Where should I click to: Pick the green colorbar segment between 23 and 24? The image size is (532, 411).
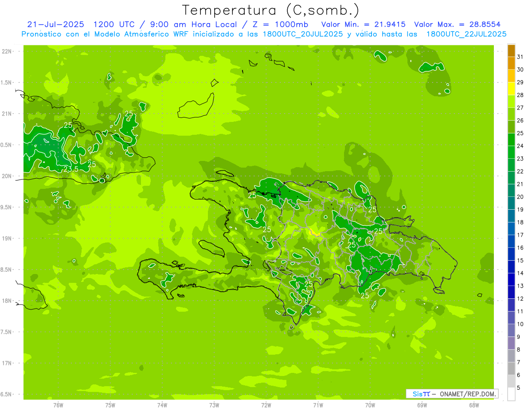511,152
